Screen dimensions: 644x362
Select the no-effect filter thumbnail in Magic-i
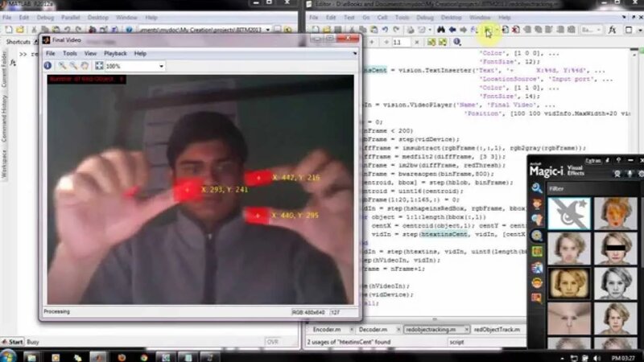click(569, 213)
